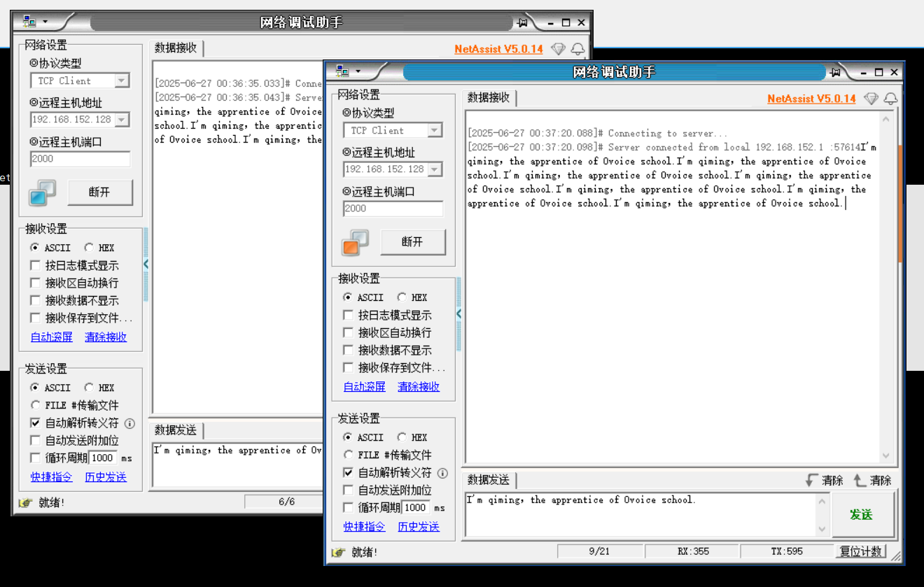
Task: Click the status hand icon in back window
Action: (x=26, y=502)
